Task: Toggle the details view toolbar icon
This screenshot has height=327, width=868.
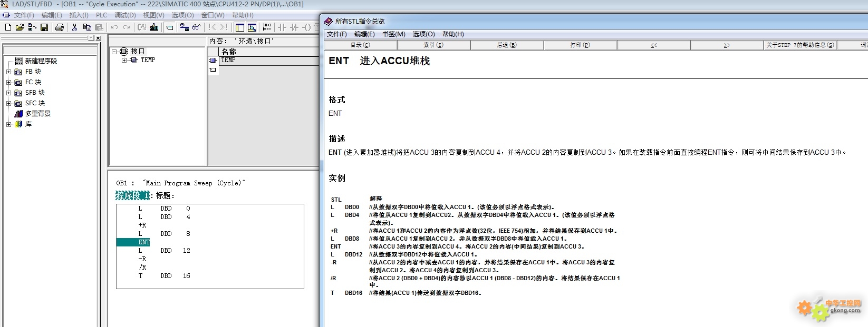Action: (252, 27)
